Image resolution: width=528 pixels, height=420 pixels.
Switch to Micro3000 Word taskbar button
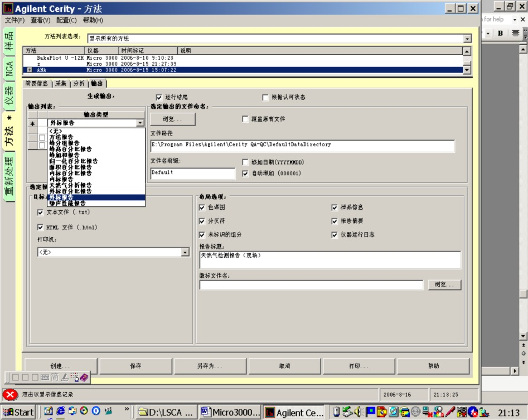coord(231,412)
